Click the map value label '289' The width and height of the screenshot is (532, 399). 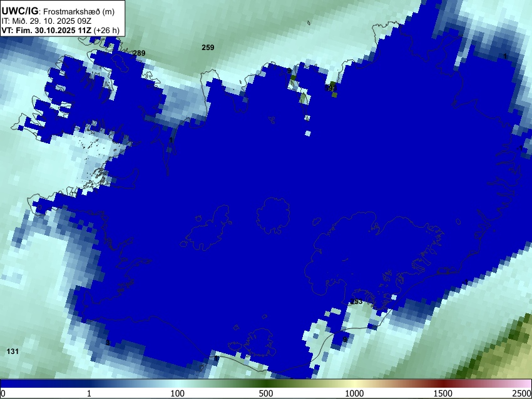pos(139,53)
